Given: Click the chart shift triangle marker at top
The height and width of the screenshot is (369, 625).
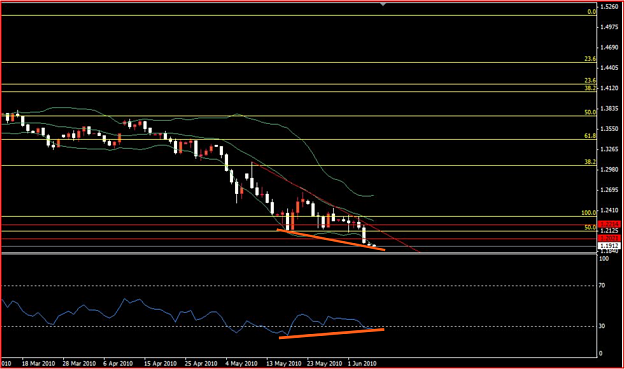Looking at the screenshot, I should [383, 4].
